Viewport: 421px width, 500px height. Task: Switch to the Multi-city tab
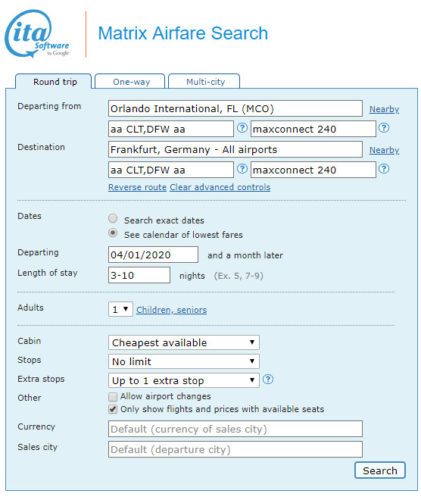[x=204, y=81]
